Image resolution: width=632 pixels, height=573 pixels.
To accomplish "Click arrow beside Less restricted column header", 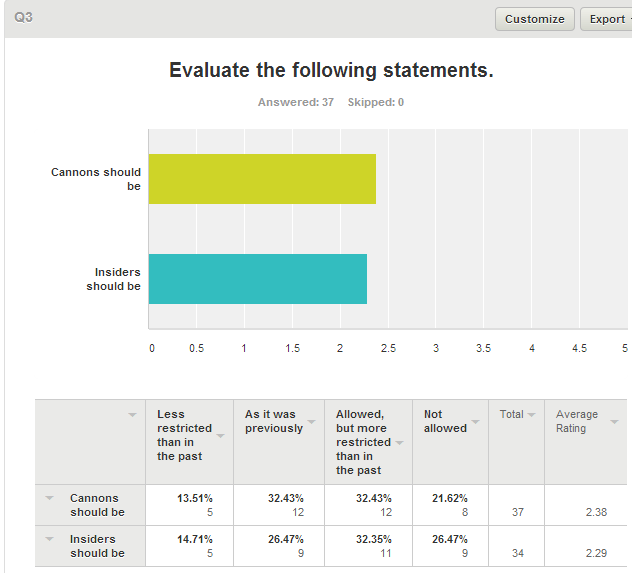I will point(220,435).
